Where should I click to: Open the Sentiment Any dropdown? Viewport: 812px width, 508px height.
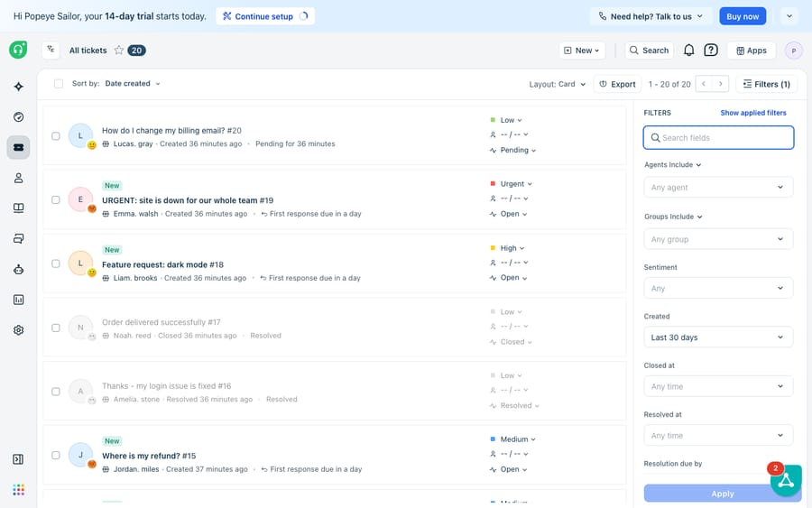tap(718, 288)
